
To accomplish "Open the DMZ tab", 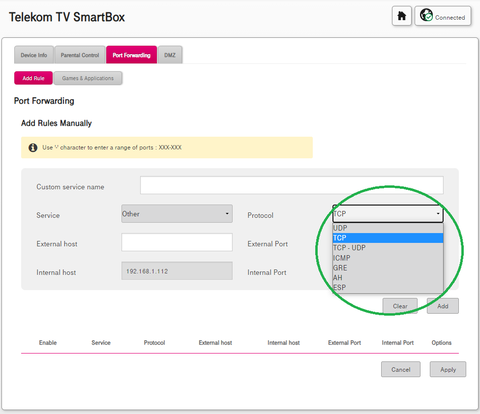I will coord(170,55).
